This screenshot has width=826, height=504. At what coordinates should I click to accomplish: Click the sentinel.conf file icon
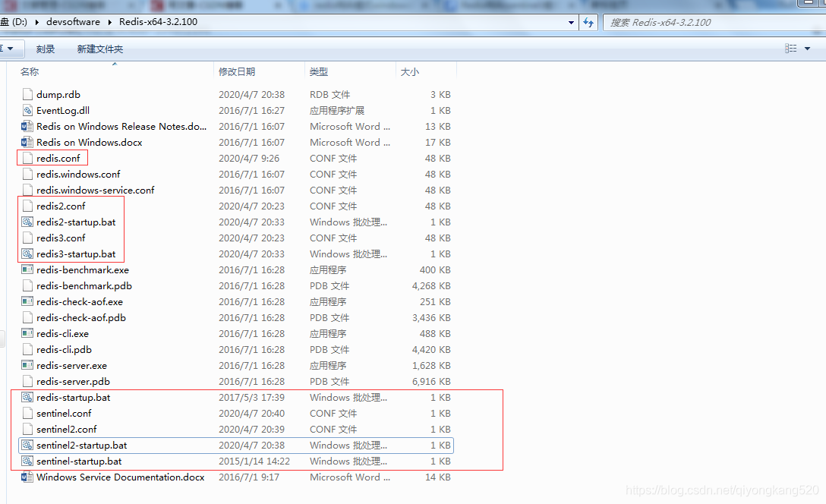[27, 414]
